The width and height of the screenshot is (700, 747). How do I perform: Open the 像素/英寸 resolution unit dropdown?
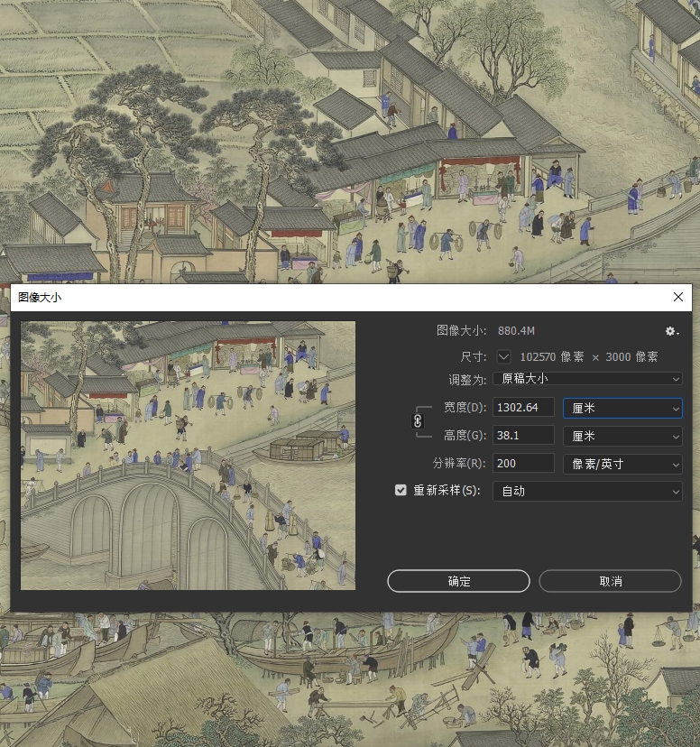coord(622,464)
